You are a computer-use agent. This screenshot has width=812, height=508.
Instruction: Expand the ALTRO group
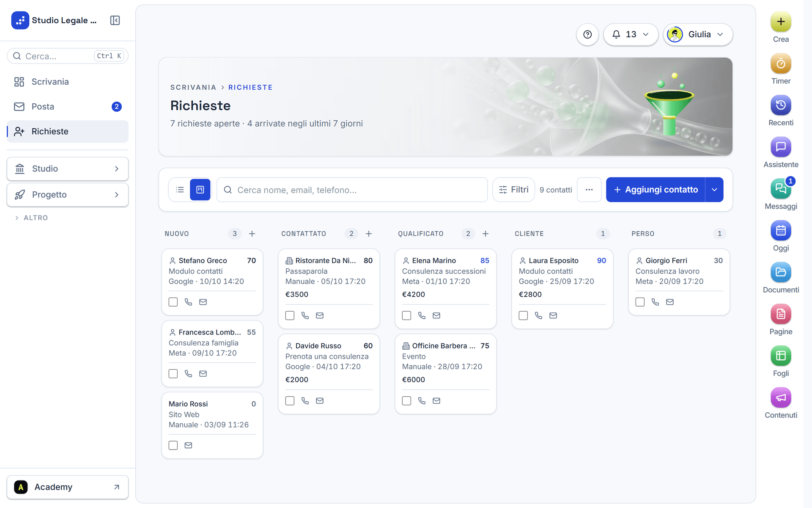pos(31,218)
